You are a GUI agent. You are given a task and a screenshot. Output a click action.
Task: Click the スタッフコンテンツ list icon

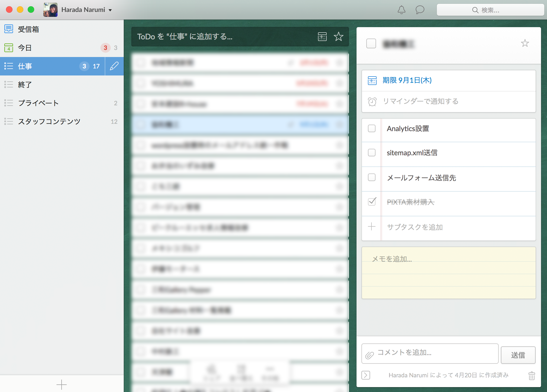coord(9,121)
